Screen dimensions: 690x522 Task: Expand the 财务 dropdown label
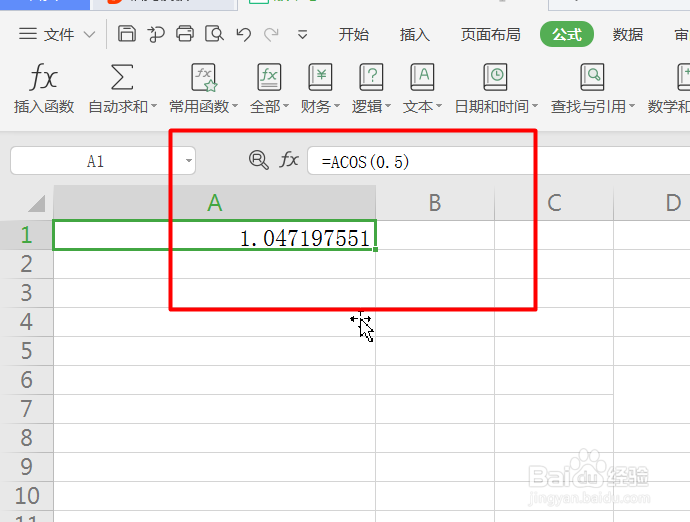click(x=320, y=107)
